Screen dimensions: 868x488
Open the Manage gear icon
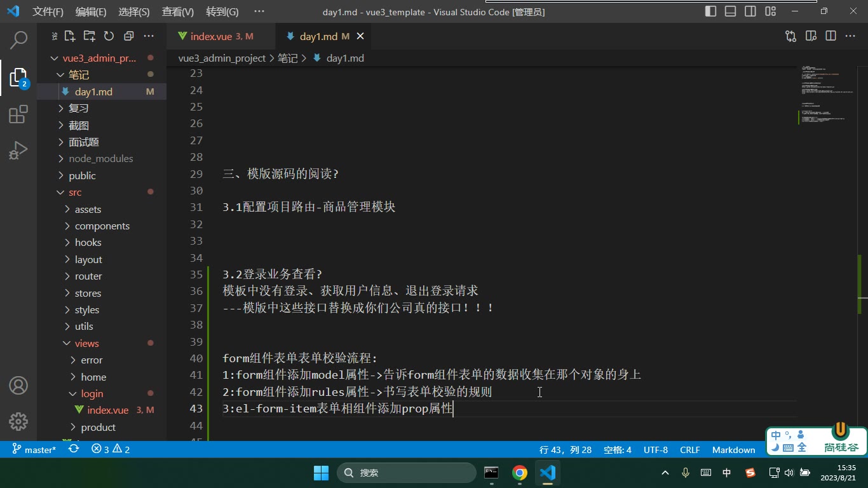coord(18,421)
